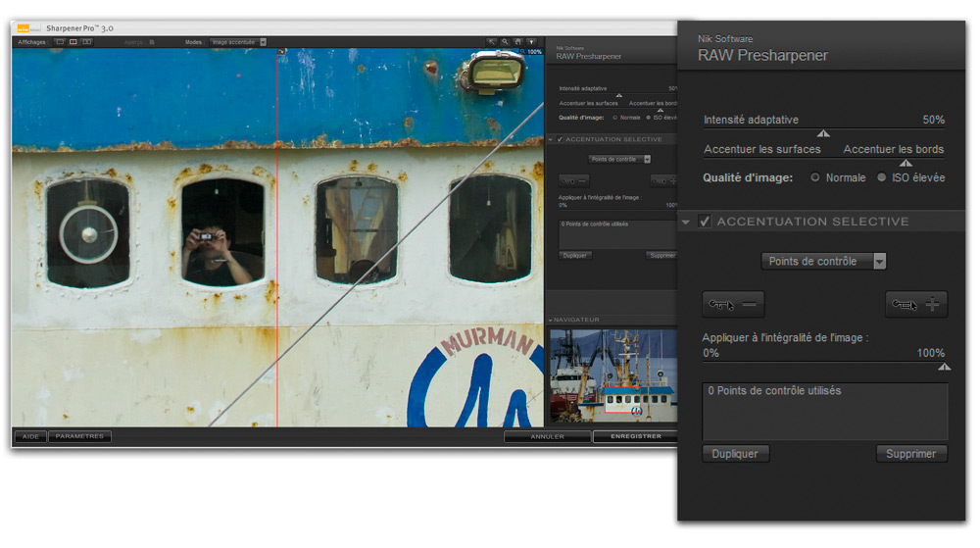Screen dimensions: 980x548
Task: Open Points de contrôle dropdown in small panel
Action: [619, 160]
